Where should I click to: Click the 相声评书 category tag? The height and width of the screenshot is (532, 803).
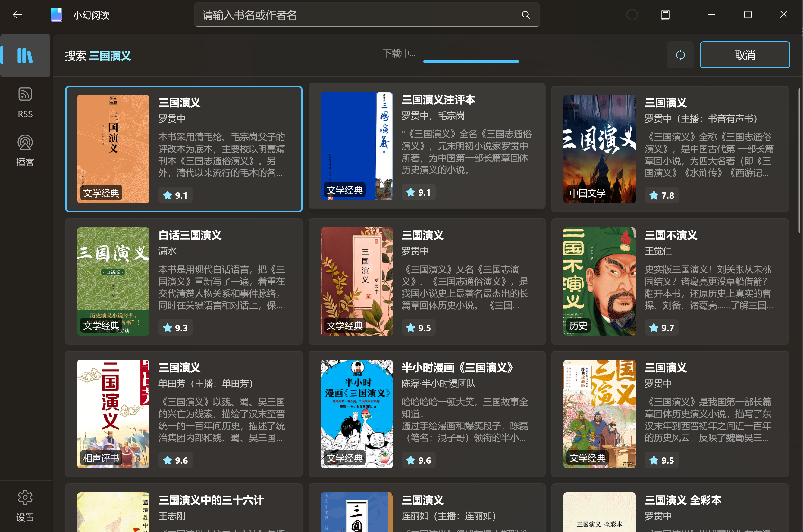click(101, 458)
